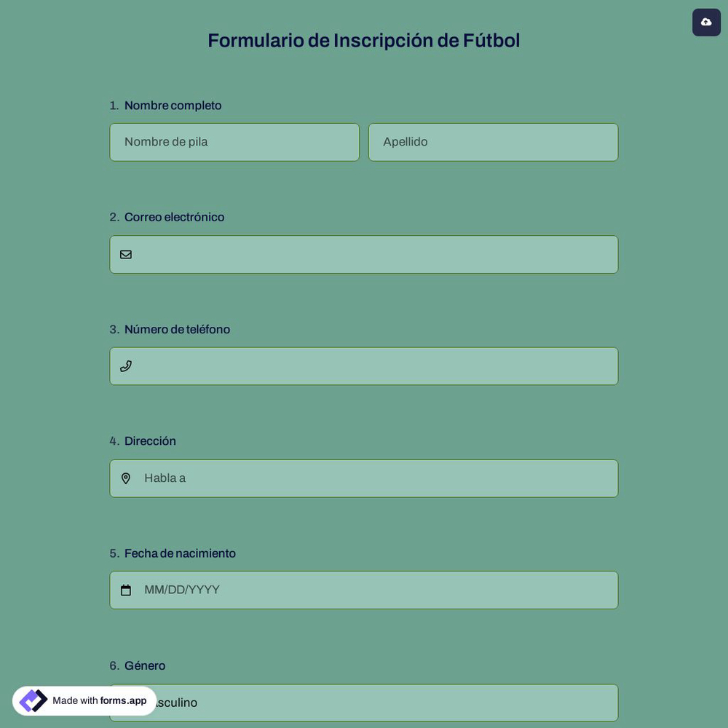Click the envelope icon in Correo electrónico field
This screenshot has width=728, height=728.
click(x=125, y=253)
